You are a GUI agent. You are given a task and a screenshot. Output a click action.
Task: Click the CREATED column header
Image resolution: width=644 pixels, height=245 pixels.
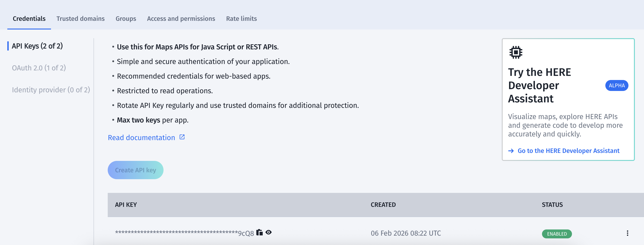pos(383,205)
